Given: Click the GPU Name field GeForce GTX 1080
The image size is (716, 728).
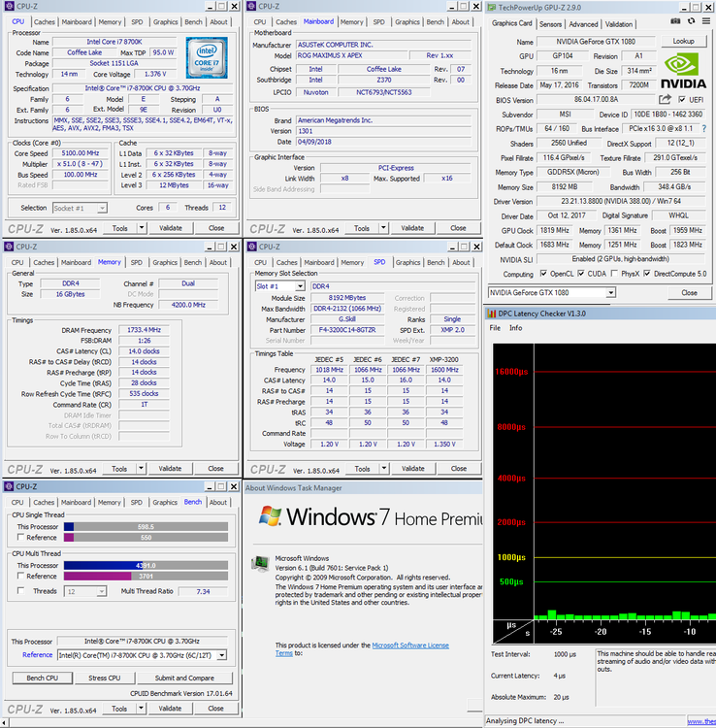Looking at the screenshot, I should coord(596,42).
